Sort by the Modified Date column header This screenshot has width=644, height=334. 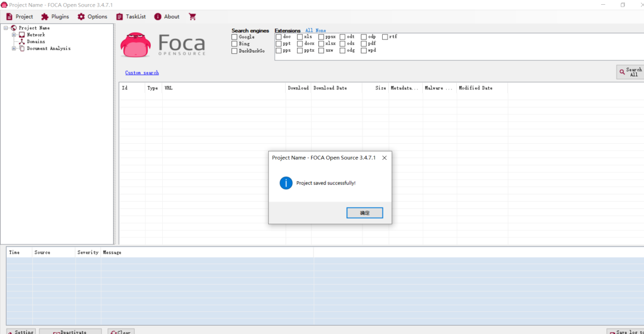pos(482,88)
